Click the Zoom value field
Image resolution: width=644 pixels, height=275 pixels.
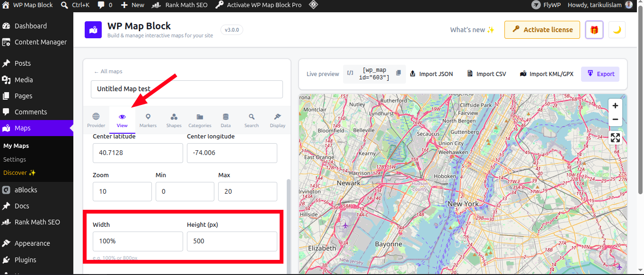(122, 191)
